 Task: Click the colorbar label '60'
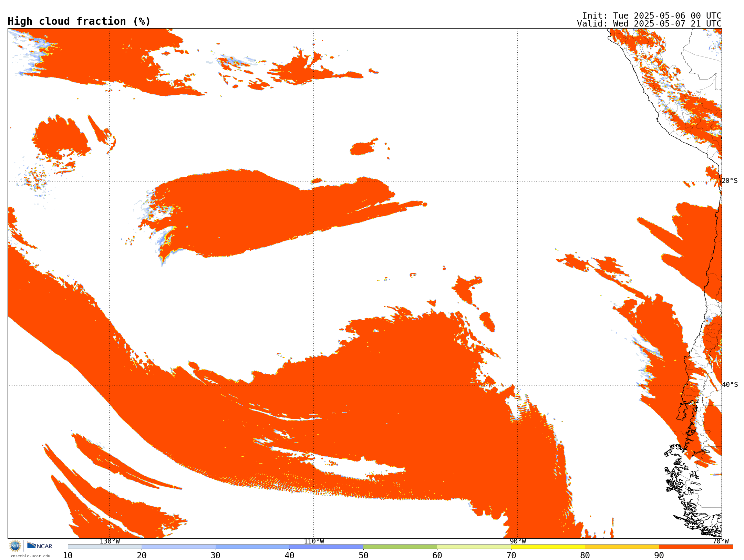pos(437,556)
